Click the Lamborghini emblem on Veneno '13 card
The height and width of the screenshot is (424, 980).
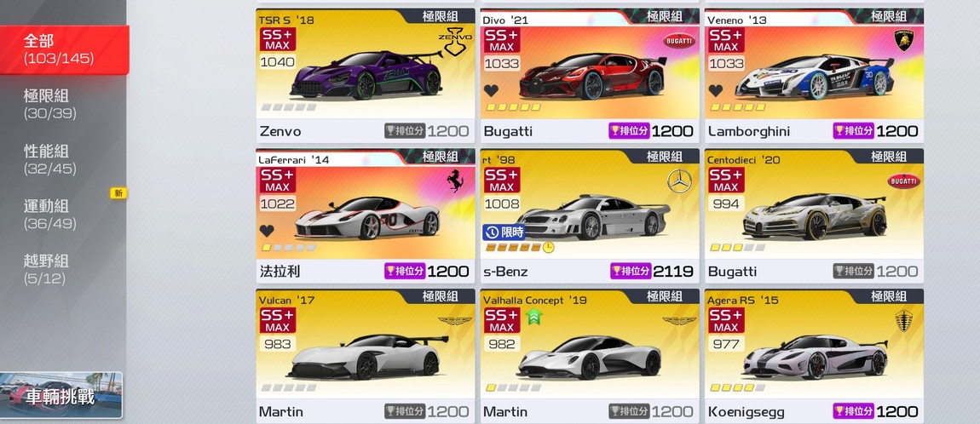tap(904, 41)
